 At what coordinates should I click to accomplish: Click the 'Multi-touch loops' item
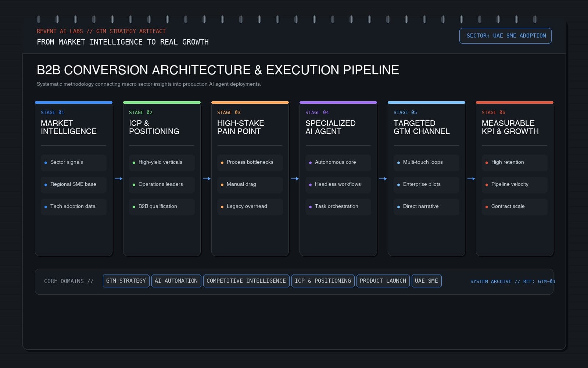click(426, 162)
